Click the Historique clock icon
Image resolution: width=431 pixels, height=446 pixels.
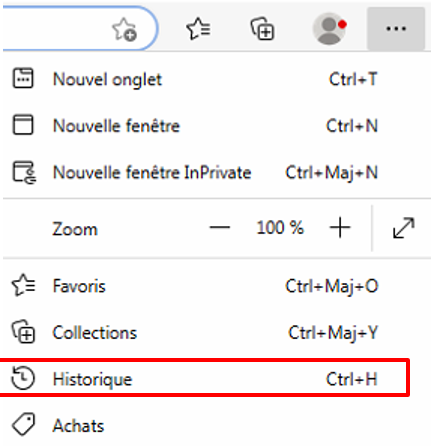23,378
